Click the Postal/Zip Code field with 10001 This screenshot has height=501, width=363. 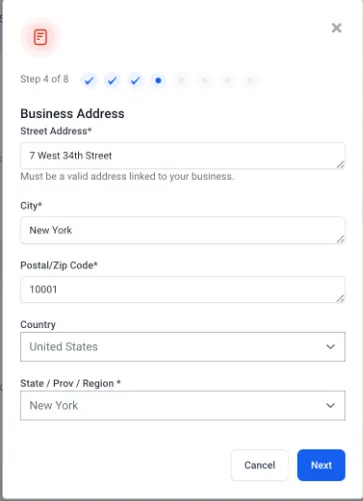pos(183,289)
